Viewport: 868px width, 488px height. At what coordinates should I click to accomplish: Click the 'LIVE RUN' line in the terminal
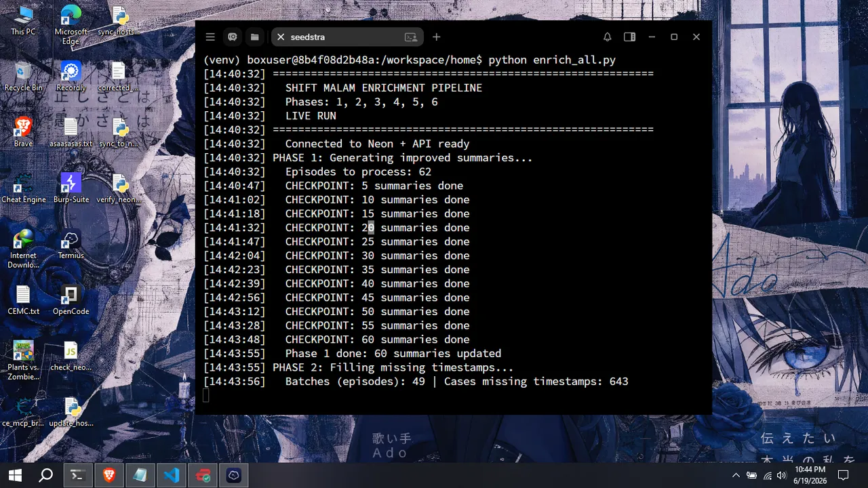tap(311, 116)
